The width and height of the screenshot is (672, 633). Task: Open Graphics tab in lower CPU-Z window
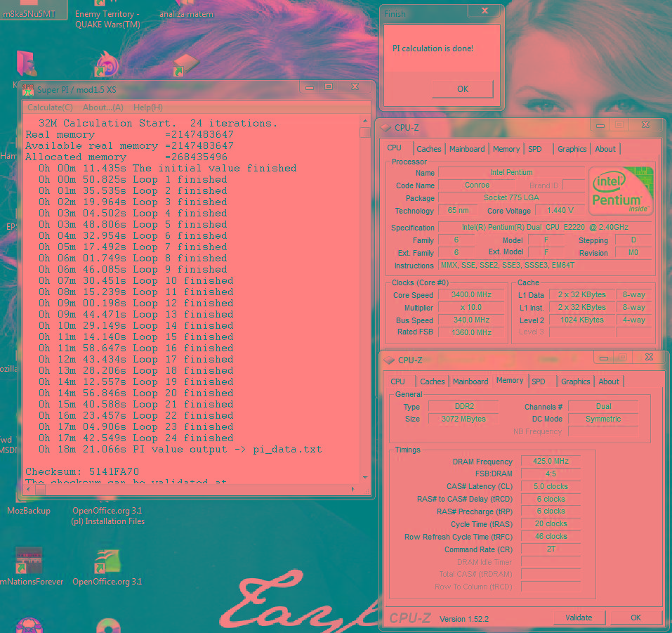click(575, 381)
